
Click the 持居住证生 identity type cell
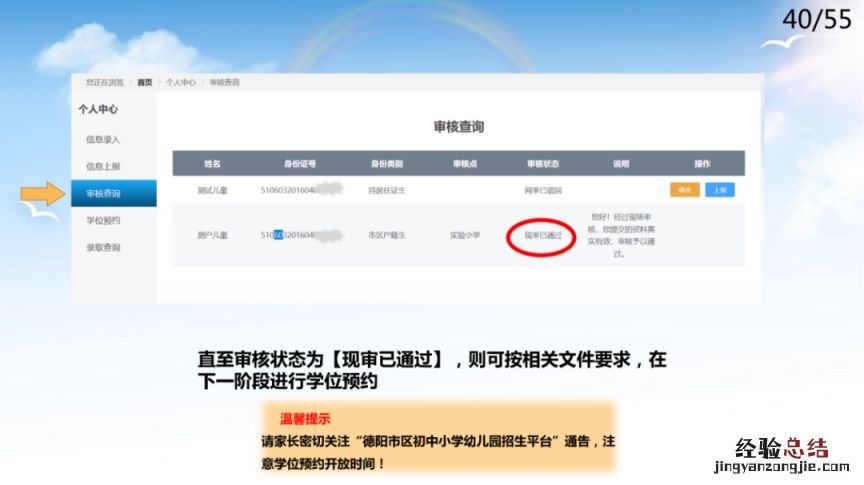click(x=387, y=190)
